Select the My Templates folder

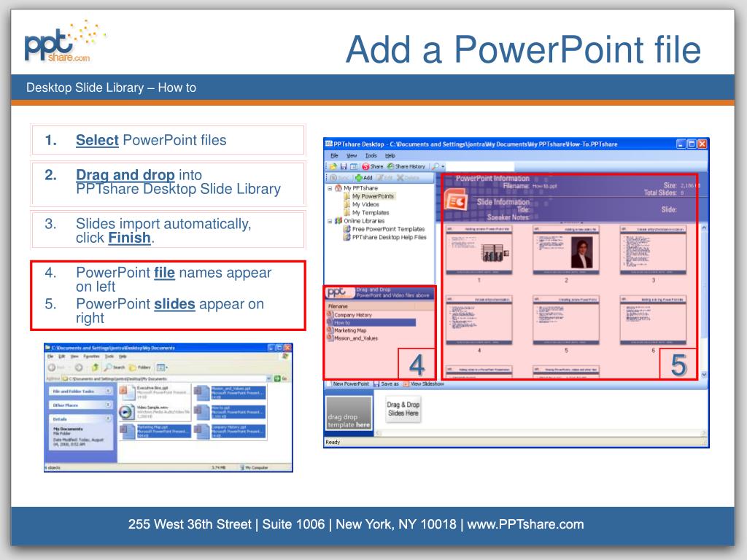click(x=366, y=213)
